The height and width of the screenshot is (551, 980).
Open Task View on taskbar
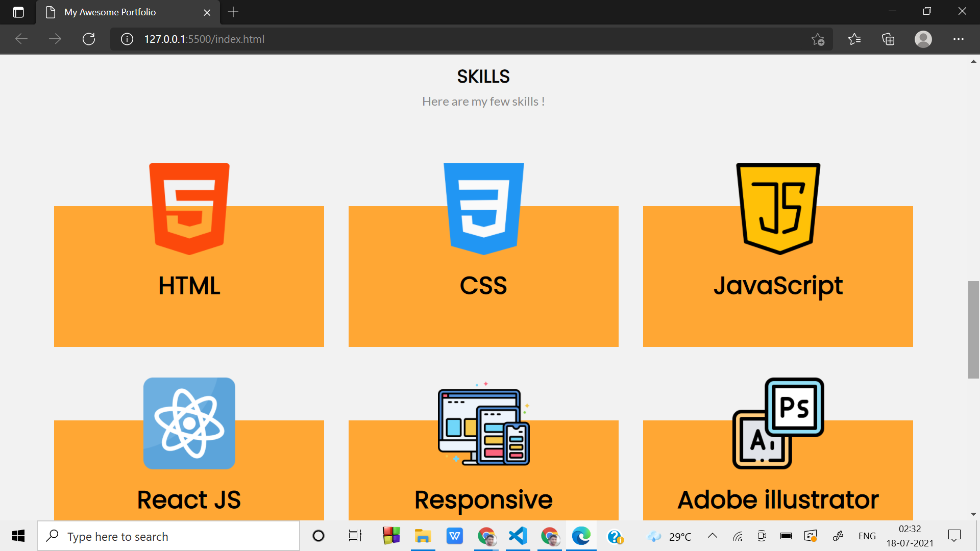coord(355,536)
